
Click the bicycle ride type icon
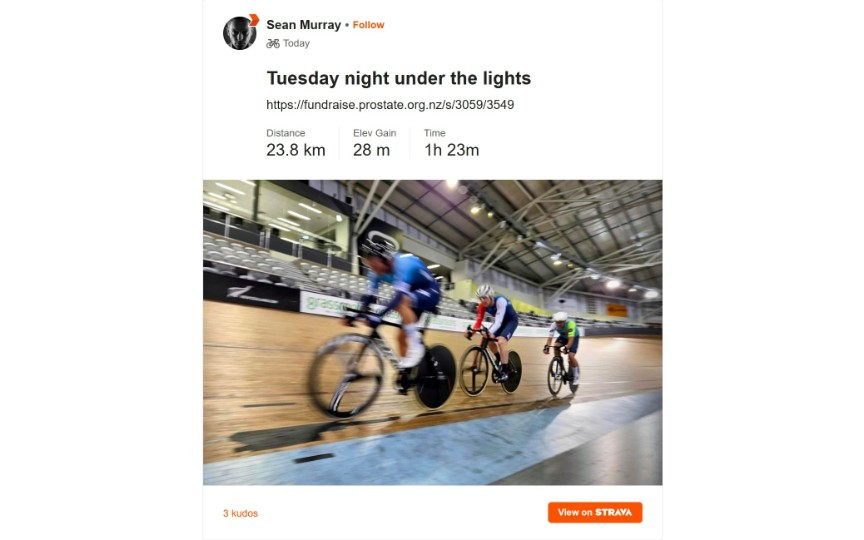(273, 44)
